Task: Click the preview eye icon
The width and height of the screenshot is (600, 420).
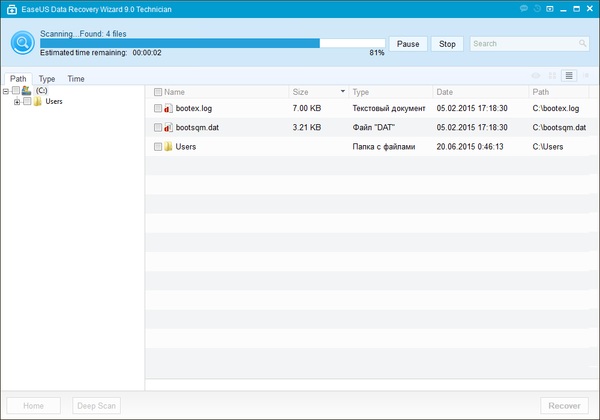Action: pyautogui.click(x=536, y=76)
